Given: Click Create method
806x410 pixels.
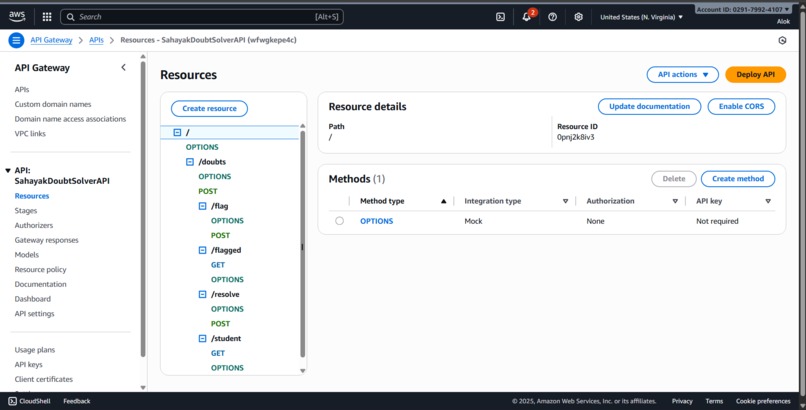Looking at the screenshot, I should point(738,179).
